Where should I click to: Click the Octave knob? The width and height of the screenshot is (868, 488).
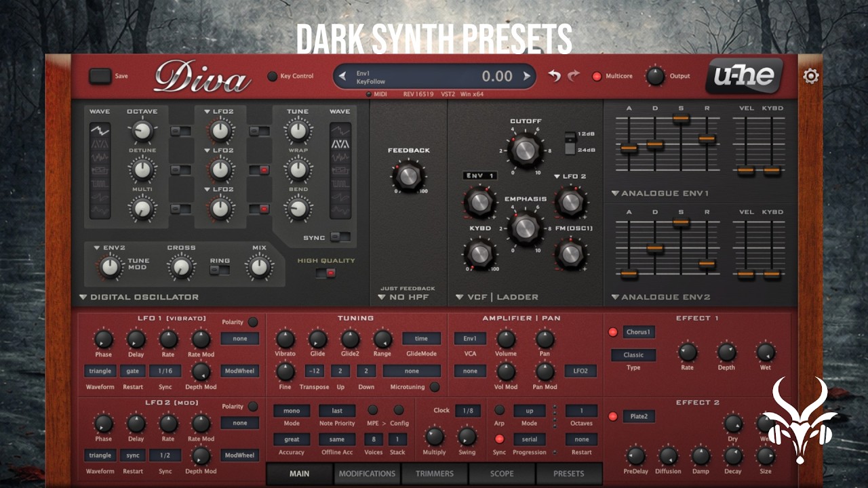click(x=142, y=131)
